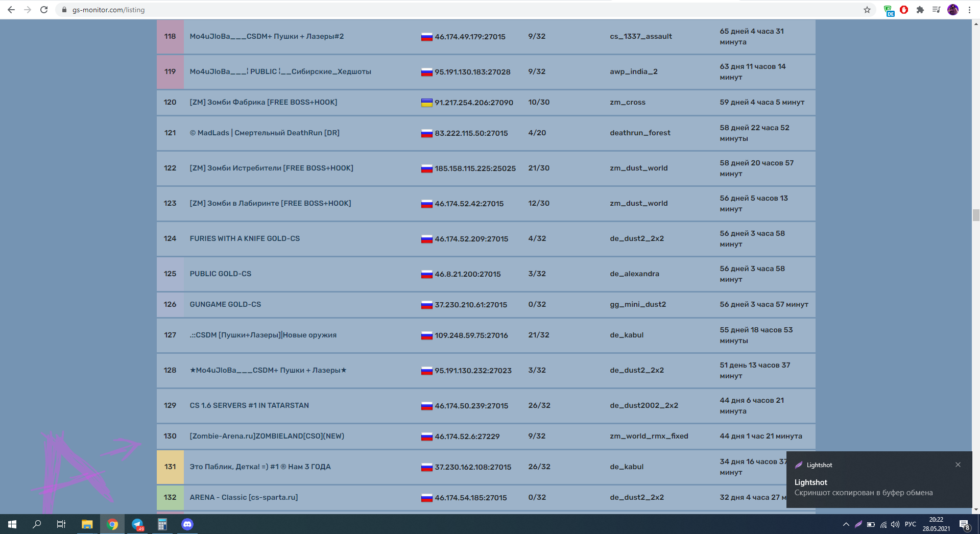Close the Lightshot notification

coord(958,465)
